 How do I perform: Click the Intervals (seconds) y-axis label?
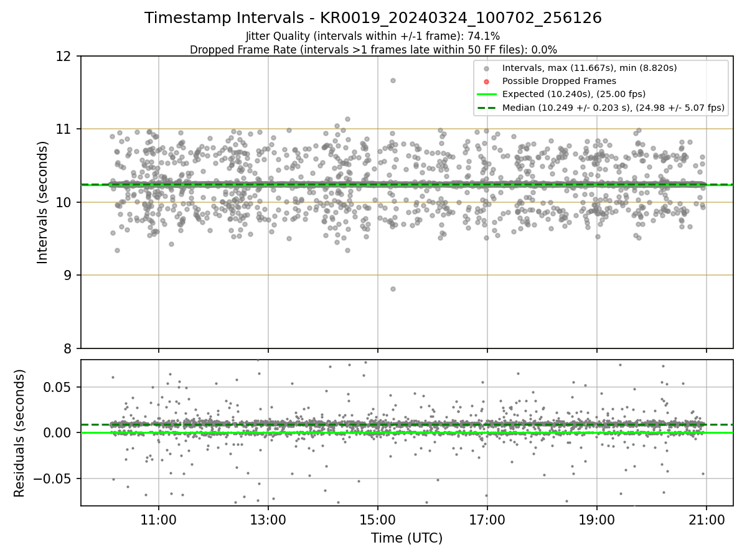coord(43,202)
